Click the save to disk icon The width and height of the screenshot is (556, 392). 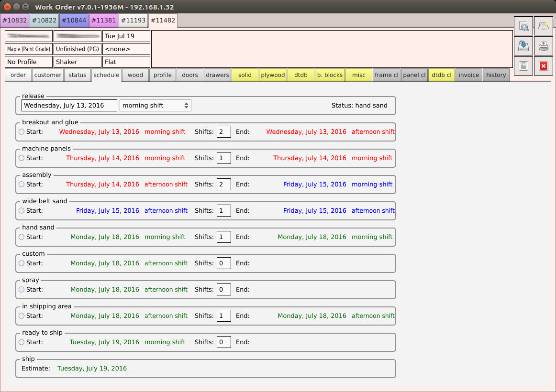[x=523, y=46]
